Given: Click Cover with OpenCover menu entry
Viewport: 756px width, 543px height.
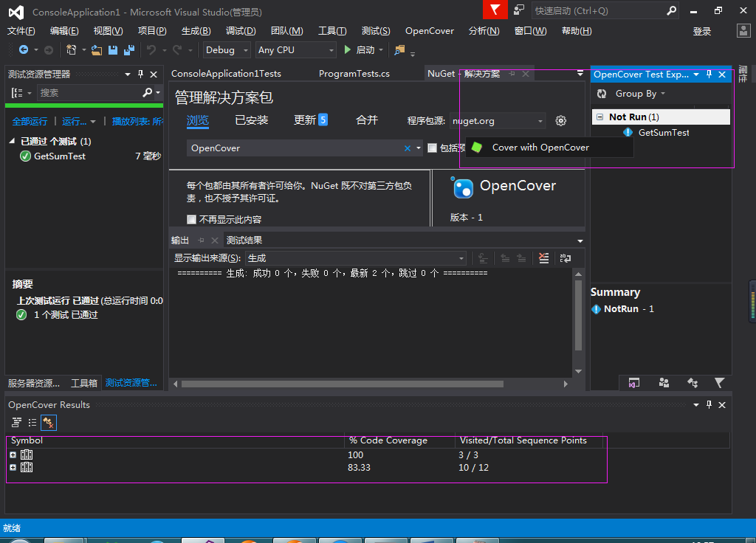Looking at the screenshot, I should point(549,148).
